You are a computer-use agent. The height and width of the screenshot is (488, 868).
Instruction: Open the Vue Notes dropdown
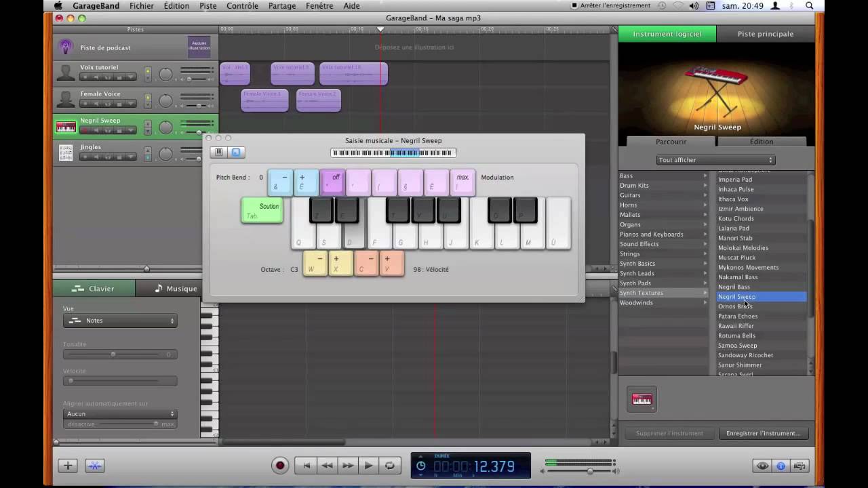pos(120,321)
